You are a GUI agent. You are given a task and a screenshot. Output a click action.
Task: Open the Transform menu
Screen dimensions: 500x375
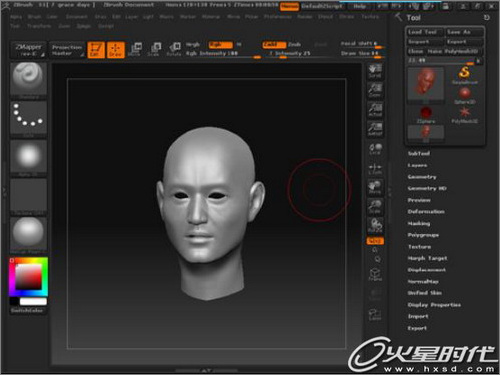point(39,26)
